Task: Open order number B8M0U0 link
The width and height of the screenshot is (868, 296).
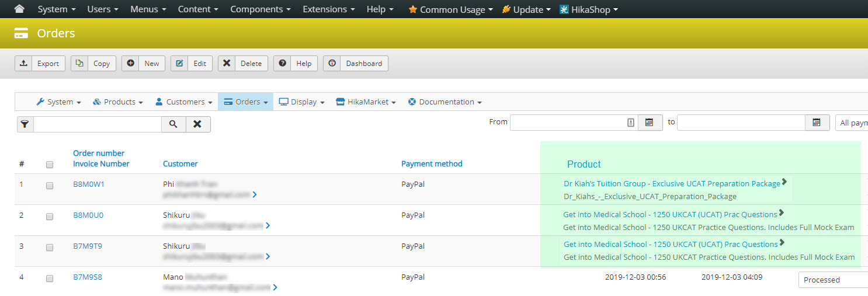Action: coord(88,215)
